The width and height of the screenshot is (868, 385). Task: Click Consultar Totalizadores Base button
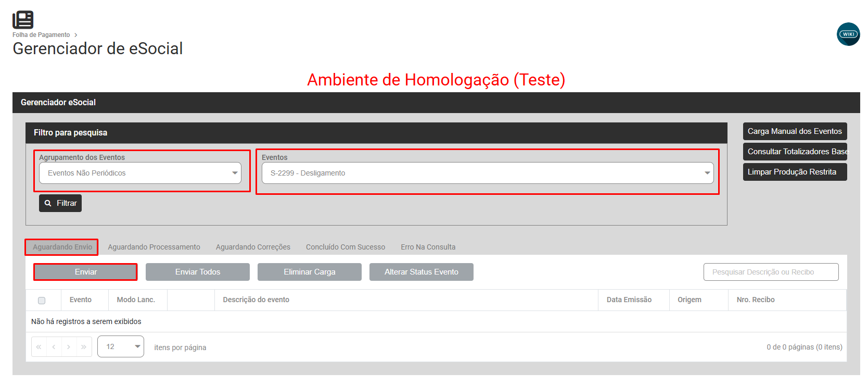coord(795,152)
